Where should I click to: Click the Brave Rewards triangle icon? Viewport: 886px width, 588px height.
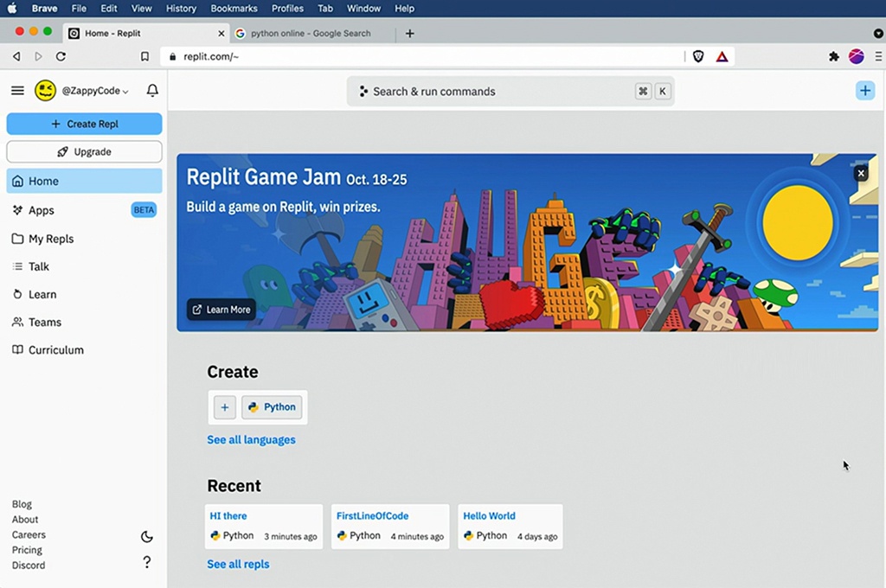coord(722,56)
